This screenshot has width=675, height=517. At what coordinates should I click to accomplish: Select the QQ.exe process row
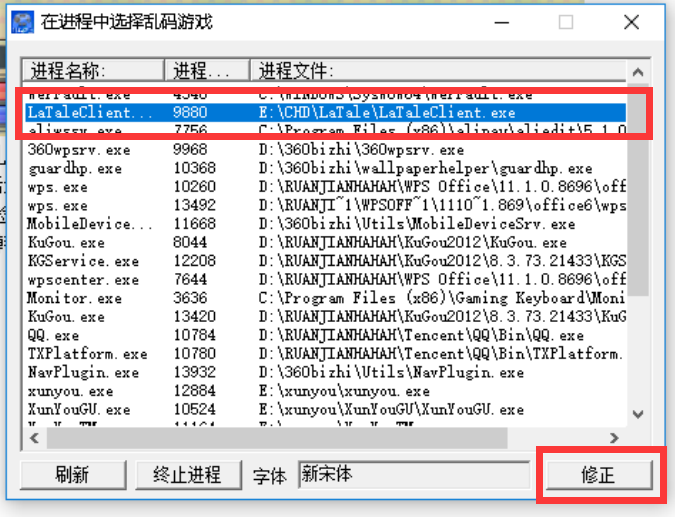325,335
